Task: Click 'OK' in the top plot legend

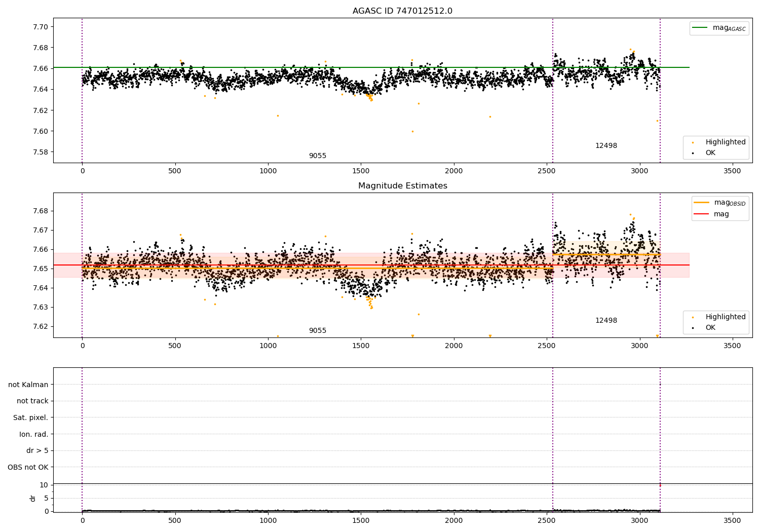Action: [710, 153]
